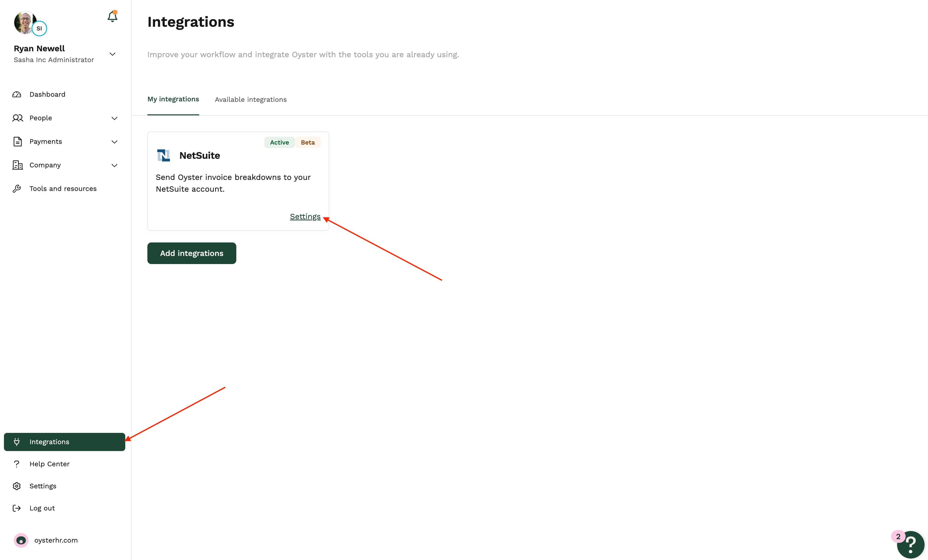Click the Company building icon
The height and width of the screenshot is (560, 928).
point(17,165)
